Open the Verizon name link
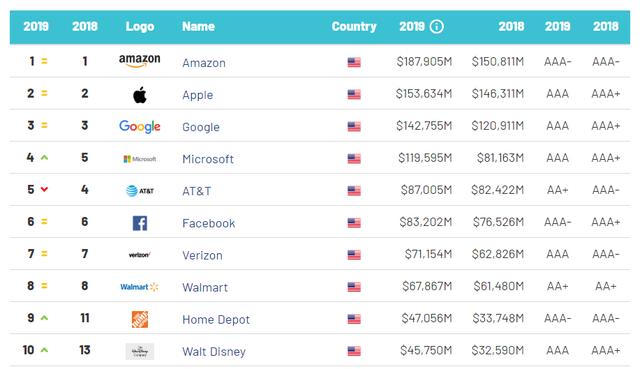The image size is (640, 369). coord(202,255)
